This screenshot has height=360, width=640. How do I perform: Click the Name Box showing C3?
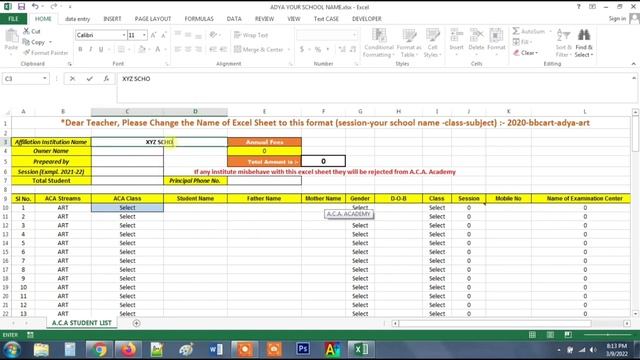21,78
